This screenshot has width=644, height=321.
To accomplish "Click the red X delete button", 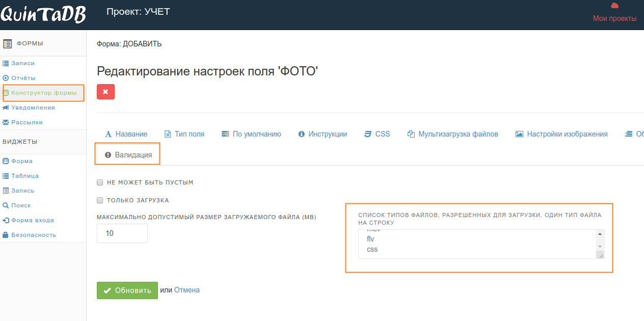I will 105,92.
